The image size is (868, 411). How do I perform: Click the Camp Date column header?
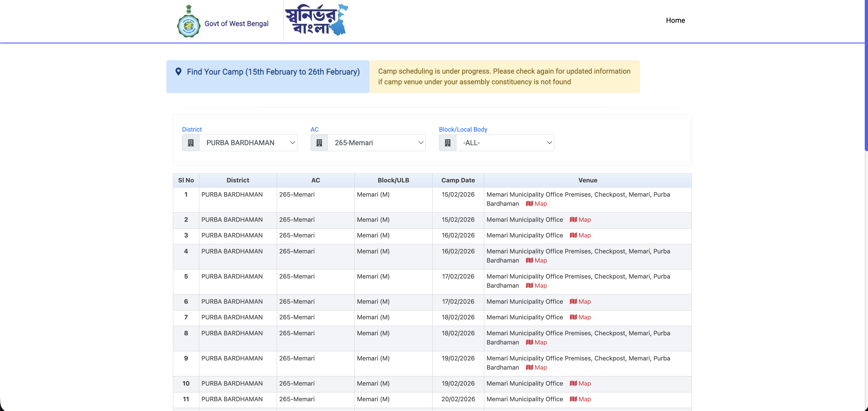(x=458, y=180)
